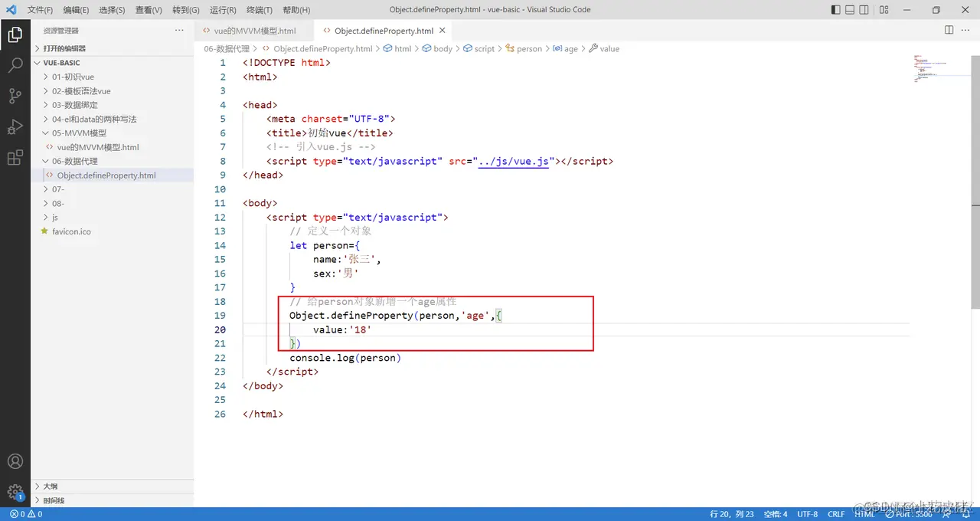The width and height of the screenshot is (980, 521).
Task: Collapse the 05-MVVM模型 folder
Action: [112, 133]
